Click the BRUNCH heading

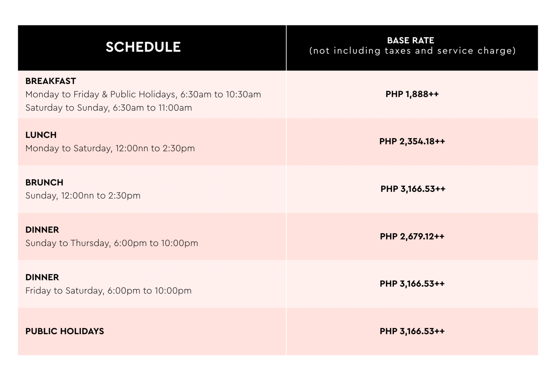[x=44, y=182]
